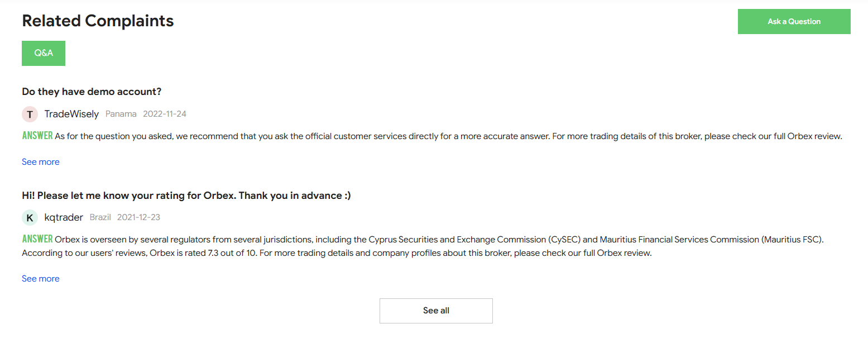Open the TradeWisely username
The image size is (868, 338).
71,114
